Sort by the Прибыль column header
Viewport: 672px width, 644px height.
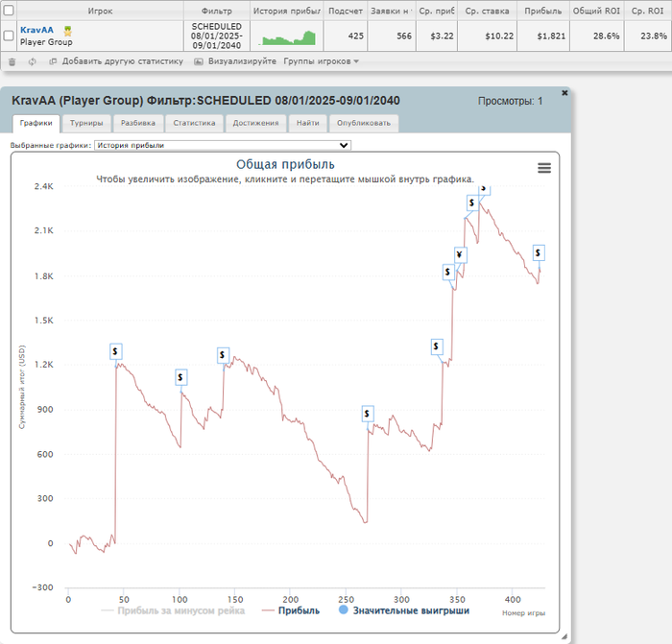click(543, 11)
